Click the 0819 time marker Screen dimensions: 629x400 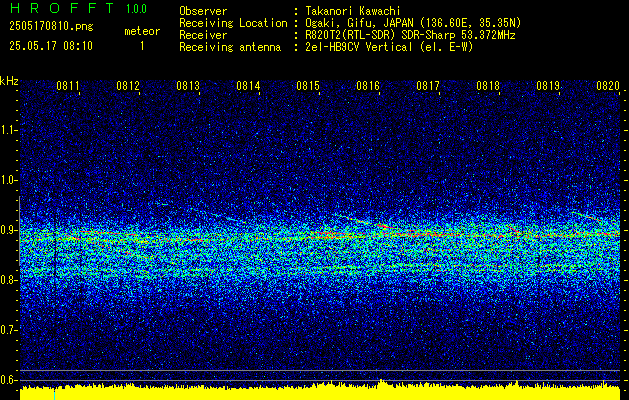pos(548,86)
